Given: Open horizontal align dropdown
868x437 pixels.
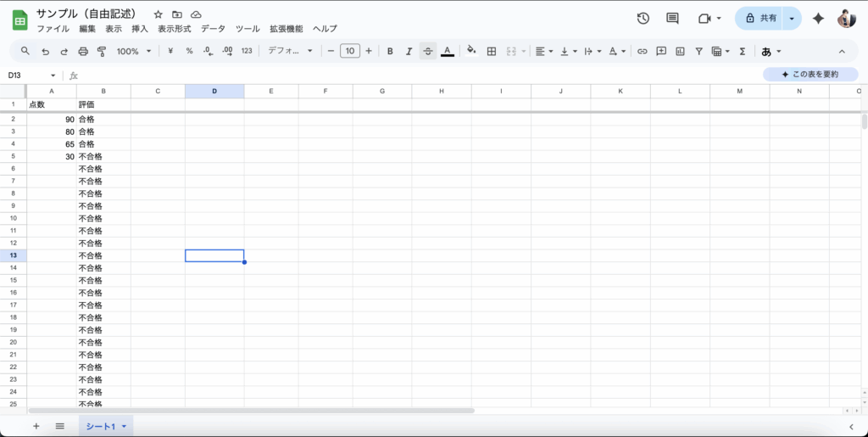Looking at the screenshot, I should [544, 51].
